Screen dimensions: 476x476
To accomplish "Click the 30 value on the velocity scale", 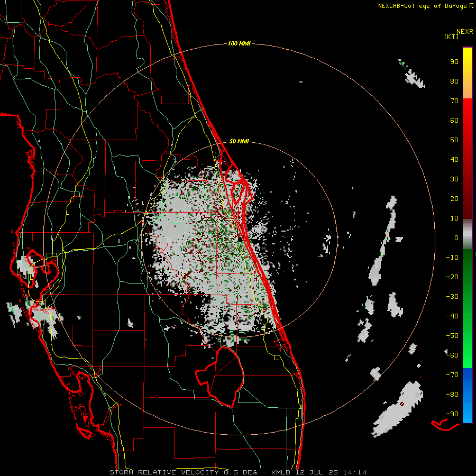I will click(x=454, y=179).
